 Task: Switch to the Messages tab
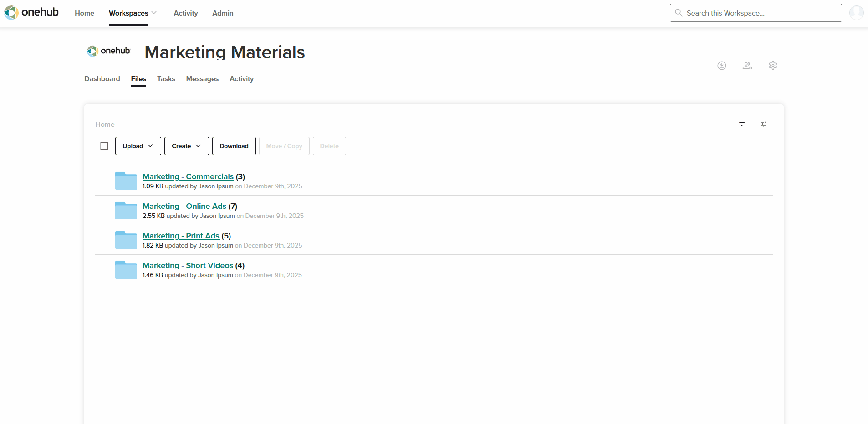[x=202, y=79]
